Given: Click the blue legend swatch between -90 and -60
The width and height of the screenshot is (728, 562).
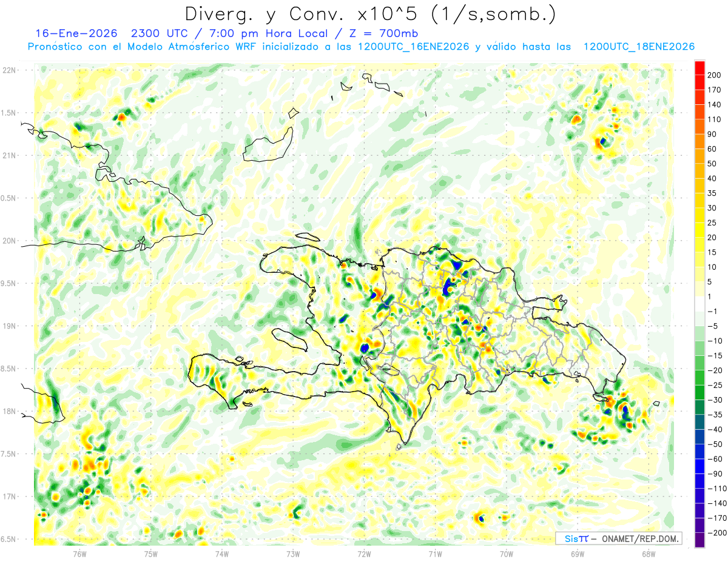Looking at the screenshot, I should (x=699, y=466).
